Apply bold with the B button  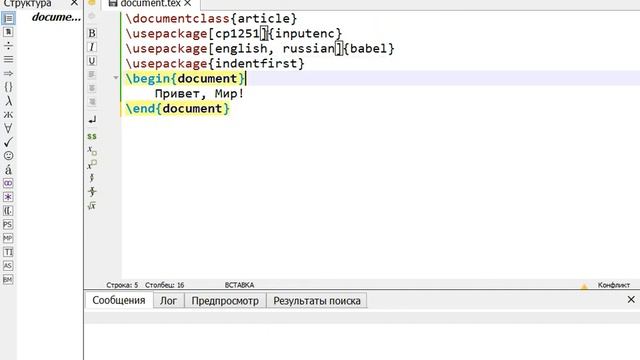coord(92,33)
